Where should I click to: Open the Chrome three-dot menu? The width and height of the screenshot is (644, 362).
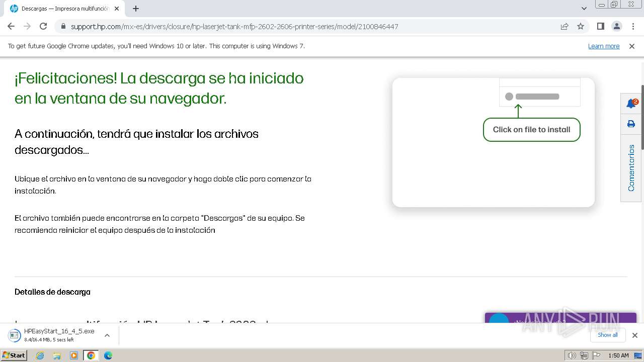coord(633,26)
